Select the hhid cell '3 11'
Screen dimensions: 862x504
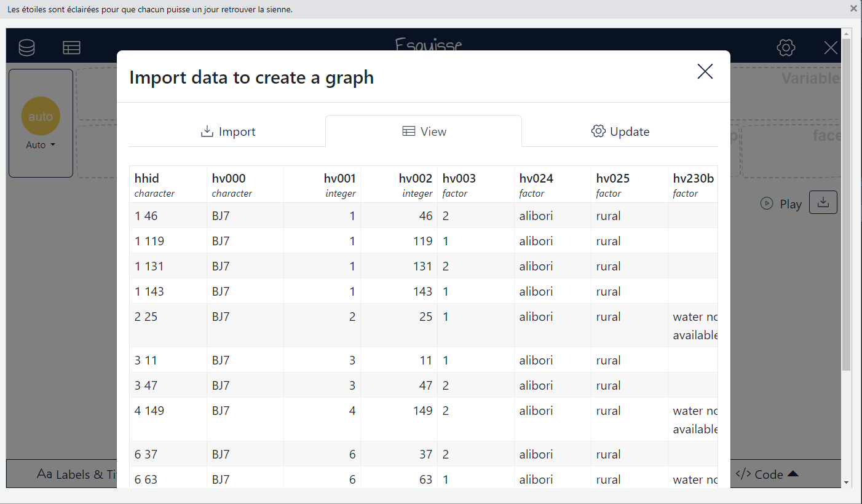168,360
